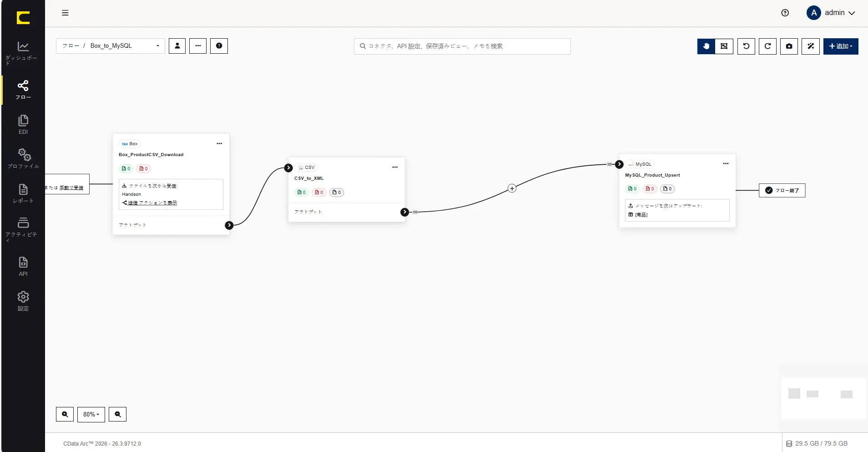The image size is (868, 452).
Task: Undo the last flow change
Action: coord(746,46)
